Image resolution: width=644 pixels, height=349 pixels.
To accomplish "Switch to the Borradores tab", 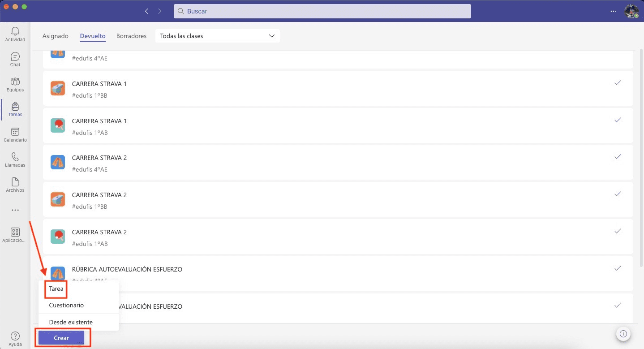I will pos(131,36).
